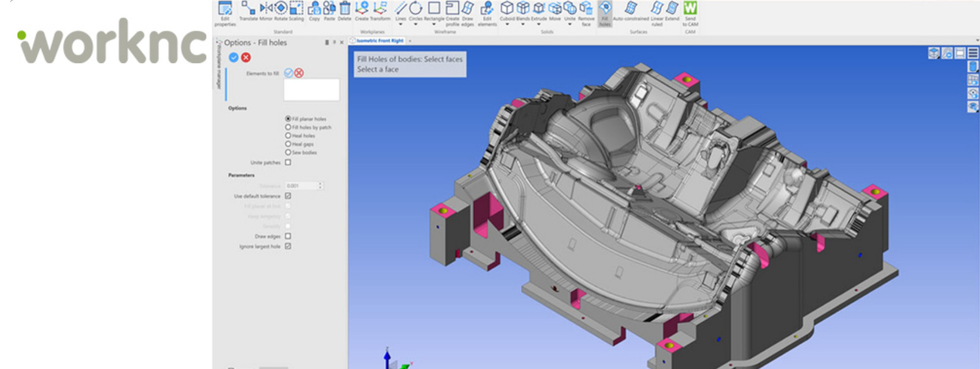Enable the Draw edges checkbox

pos(288,236)
